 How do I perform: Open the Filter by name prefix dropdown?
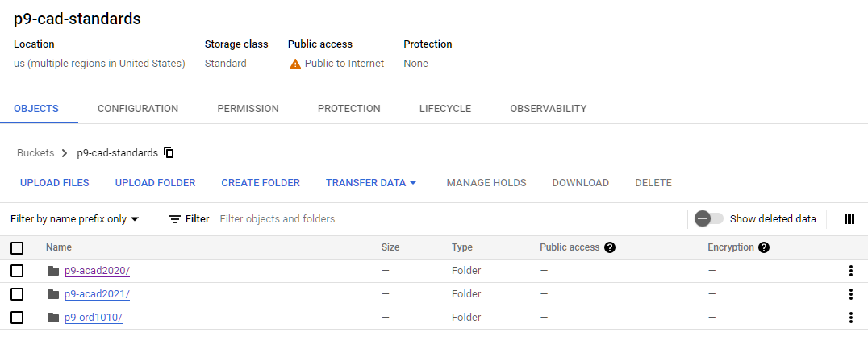74,219
